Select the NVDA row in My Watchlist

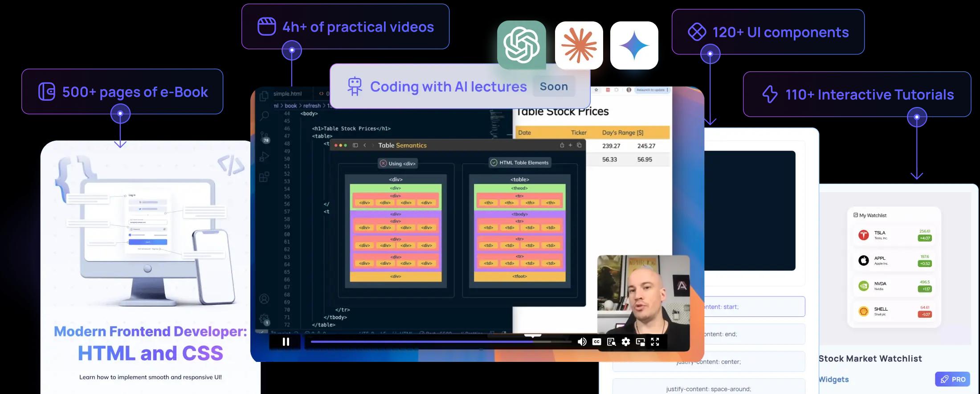click(x=894, y=286)
